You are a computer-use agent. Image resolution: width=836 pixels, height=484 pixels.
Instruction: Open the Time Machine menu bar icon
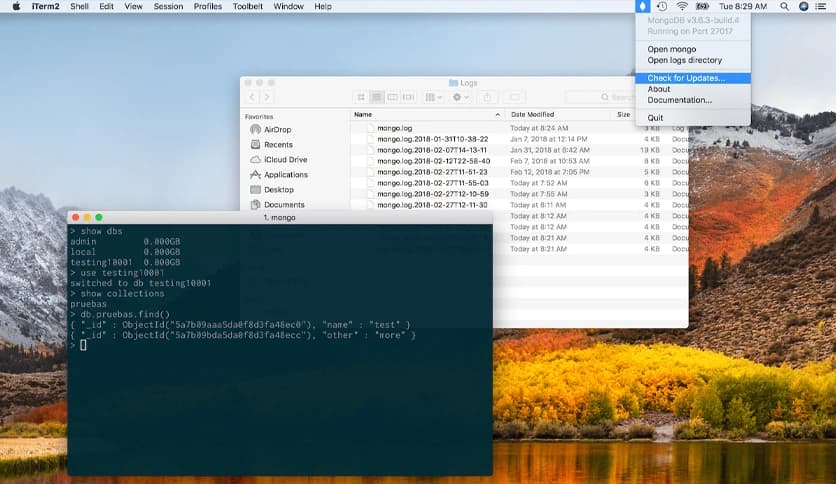(x=662, y=6)
